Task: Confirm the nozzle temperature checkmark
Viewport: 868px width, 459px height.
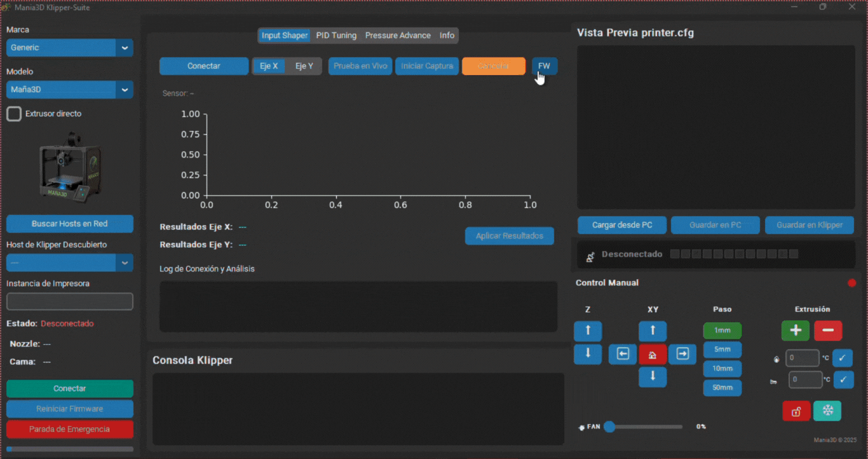Action: click(843, 358)
